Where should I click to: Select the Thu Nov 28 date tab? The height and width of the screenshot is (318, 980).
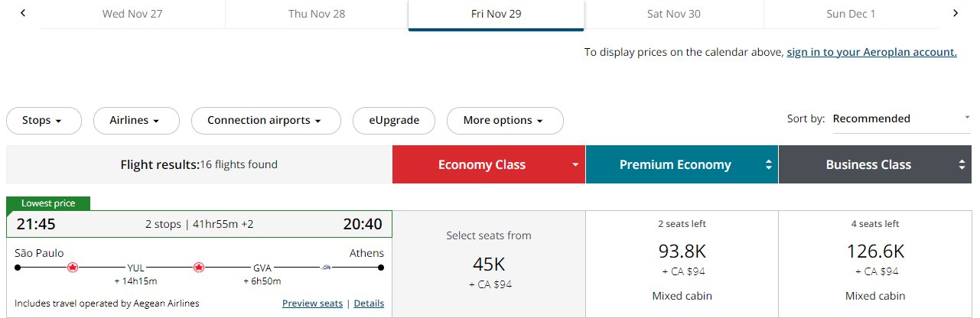coord(317,14)
